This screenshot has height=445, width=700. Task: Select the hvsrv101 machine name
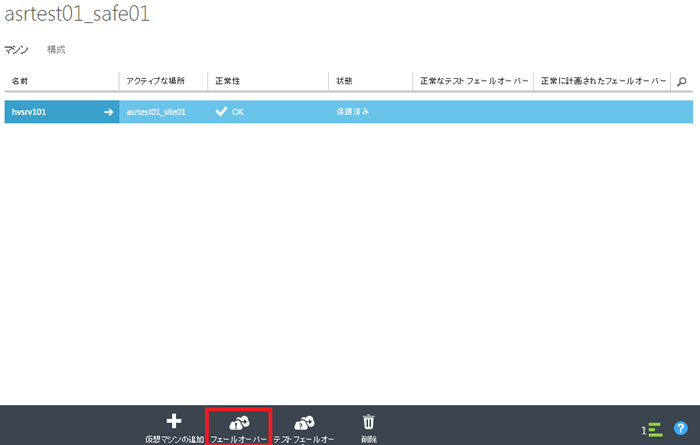(x=29, y=112)
